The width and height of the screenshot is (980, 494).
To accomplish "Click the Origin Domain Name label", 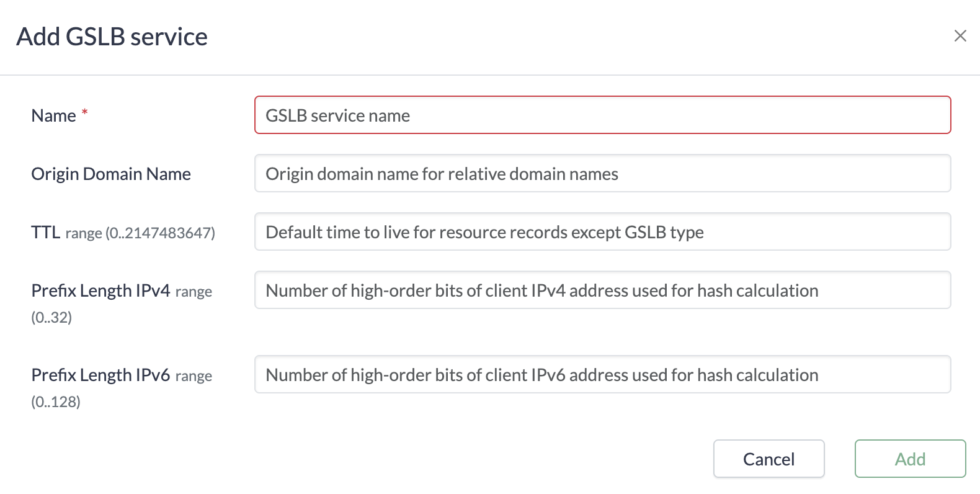I will (x=111, y=174).
